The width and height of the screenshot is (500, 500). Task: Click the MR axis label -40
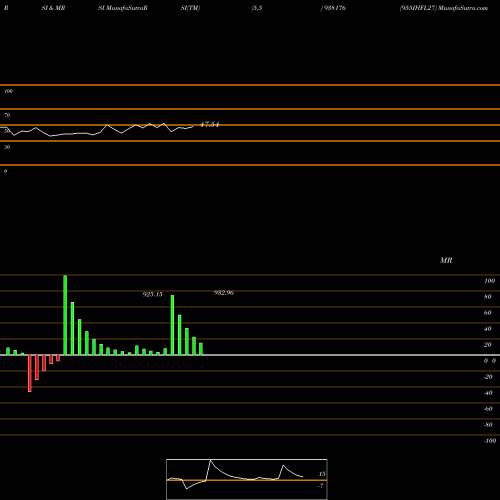(488, 393)
